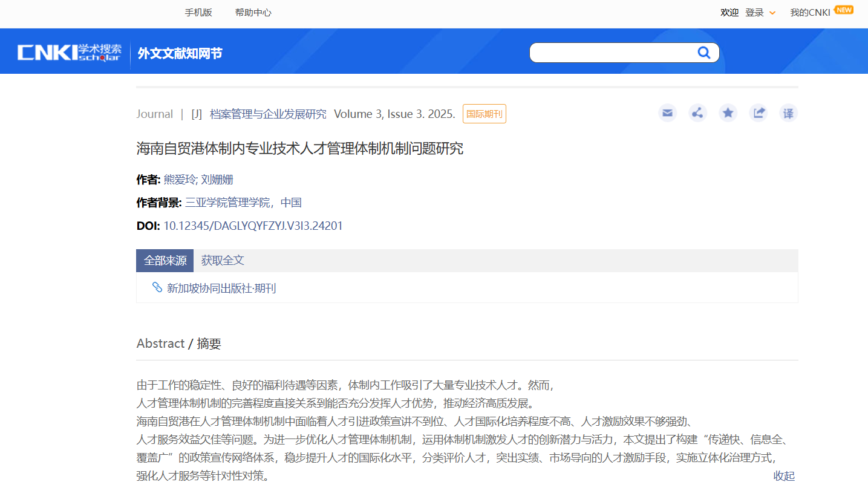Click the translate 译 icon
The width and height of the screenshot is (868, 502).
788,113
